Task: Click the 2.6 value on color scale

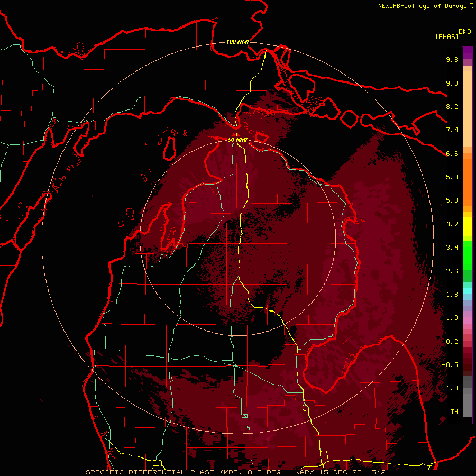Action: point(452,271)
